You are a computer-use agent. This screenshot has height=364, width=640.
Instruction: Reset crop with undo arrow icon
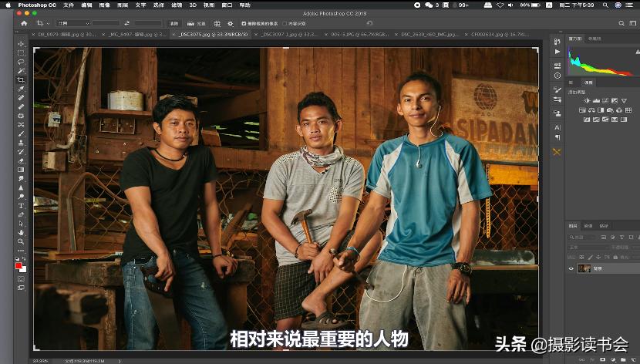pyautogui.click(x=370, y=23)
